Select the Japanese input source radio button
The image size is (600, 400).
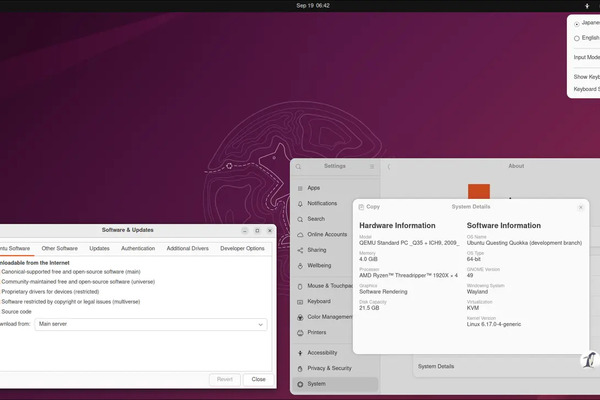click(577, 24)
